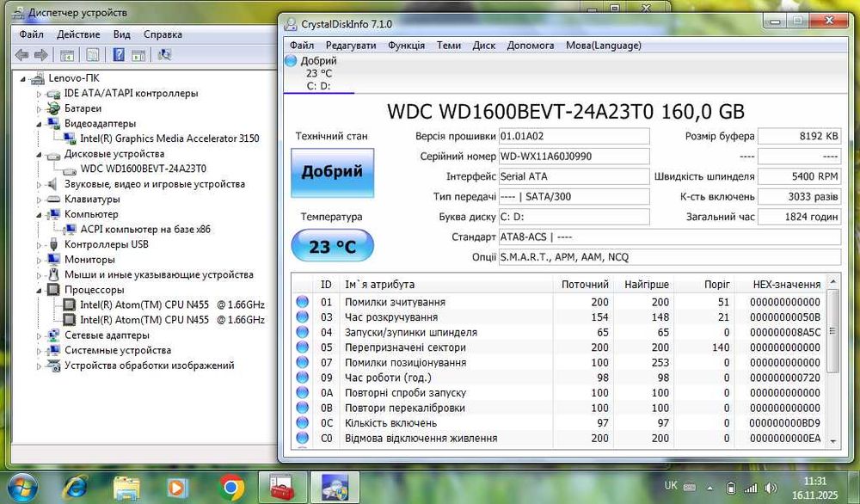Screen dimensions: 860x504
Task: Open Теми menu in CrystalDiskInfo
Action: coord(449,45)
